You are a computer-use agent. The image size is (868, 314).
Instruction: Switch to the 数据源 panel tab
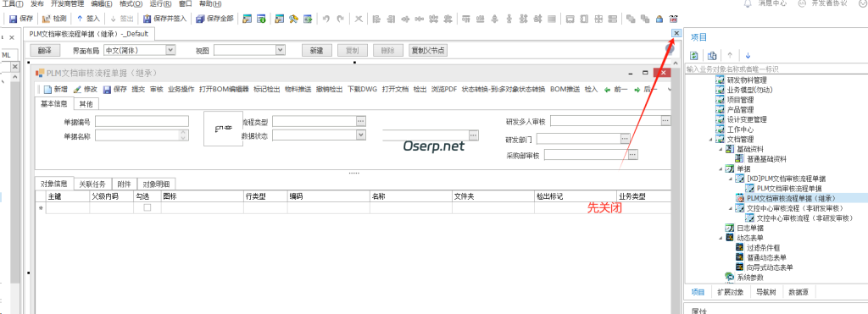pos(798,293)
